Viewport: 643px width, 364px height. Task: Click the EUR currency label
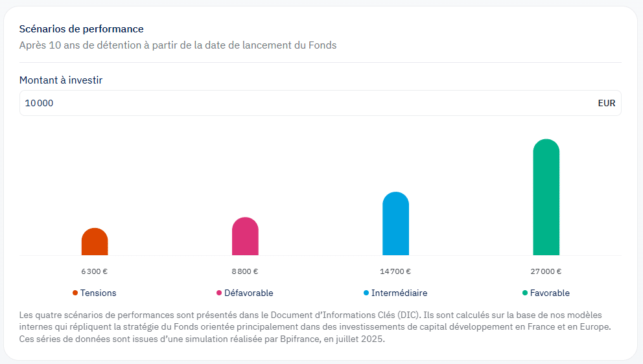coord(606,103)
